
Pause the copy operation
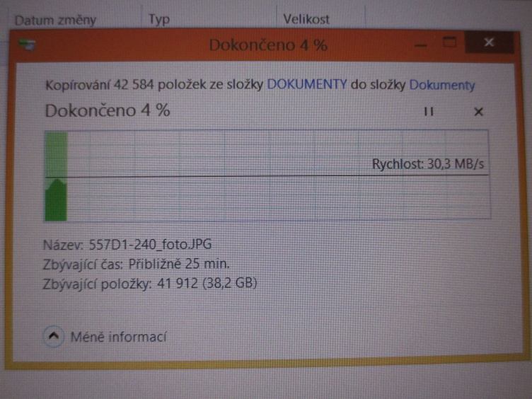coord(429,112)
